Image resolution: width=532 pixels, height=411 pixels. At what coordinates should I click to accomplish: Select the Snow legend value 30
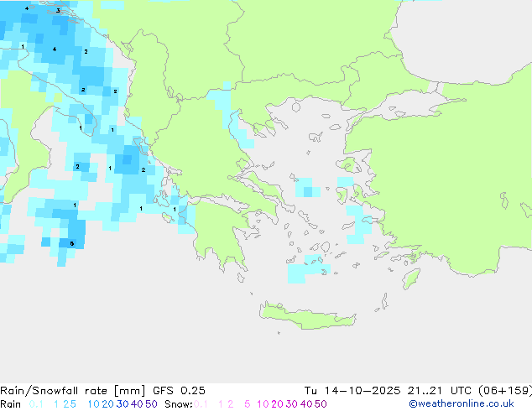coord(292,404)
